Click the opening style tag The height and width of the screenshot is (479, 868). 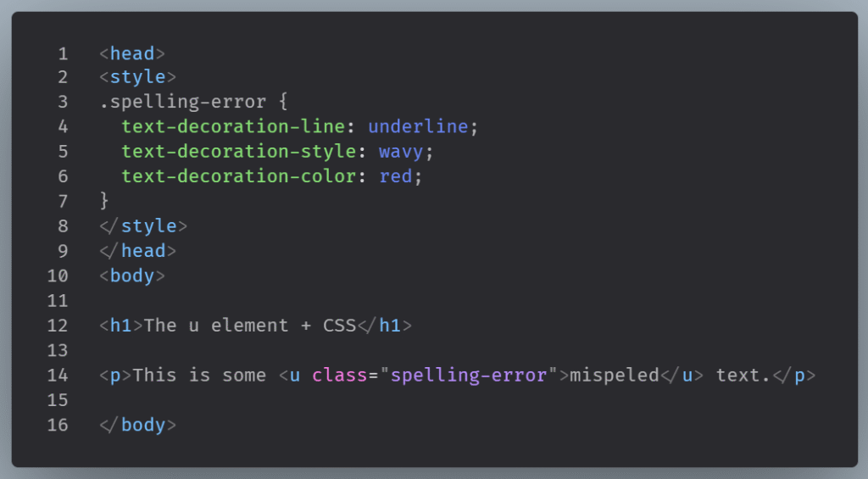click(x=136, y=79)
